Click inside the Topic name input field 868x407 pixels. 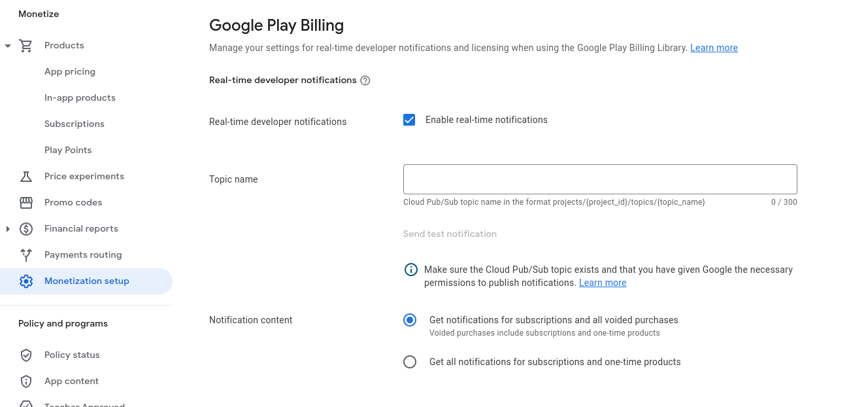click(599, 179)
